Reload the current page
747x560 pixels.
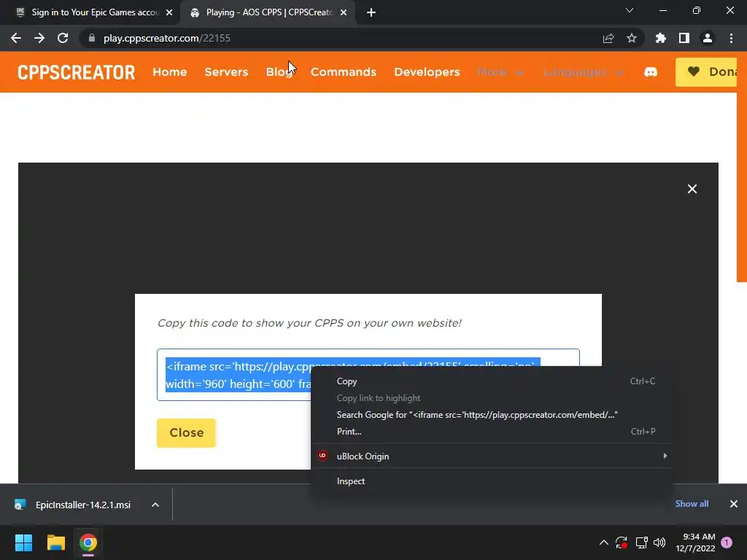[63, 38]
